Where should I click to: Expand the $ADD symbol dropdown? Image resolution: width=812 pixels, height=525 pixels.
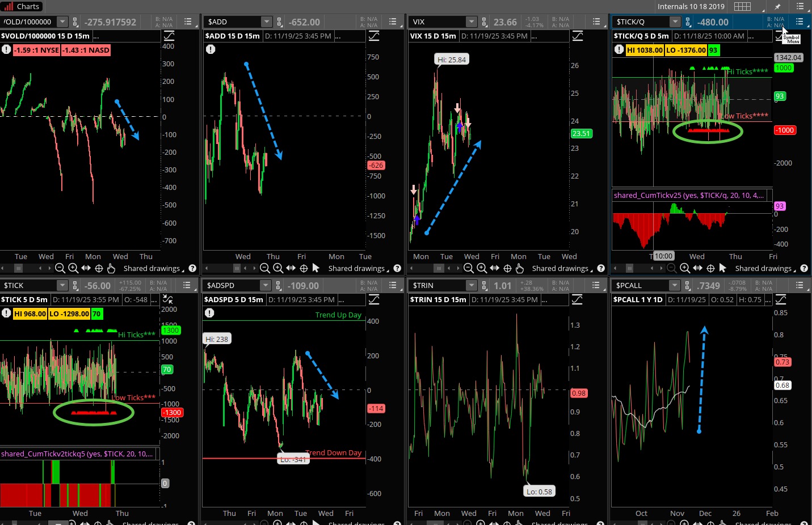(266, 22)
